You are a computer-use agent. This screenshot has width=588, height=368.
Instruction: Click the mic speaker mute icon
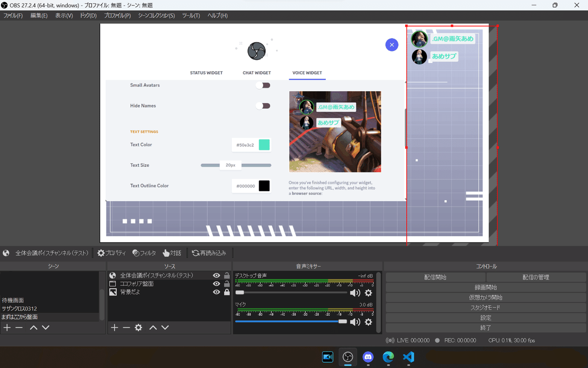(355, 322)
